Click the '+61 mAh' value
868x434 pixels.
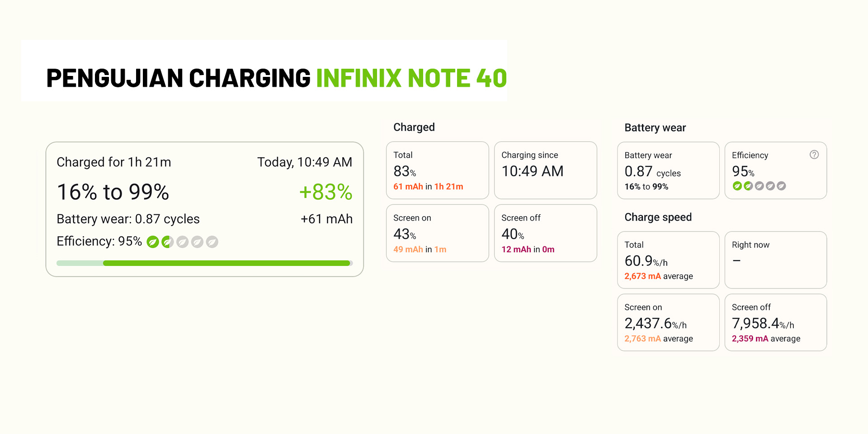tap(326, 219)
